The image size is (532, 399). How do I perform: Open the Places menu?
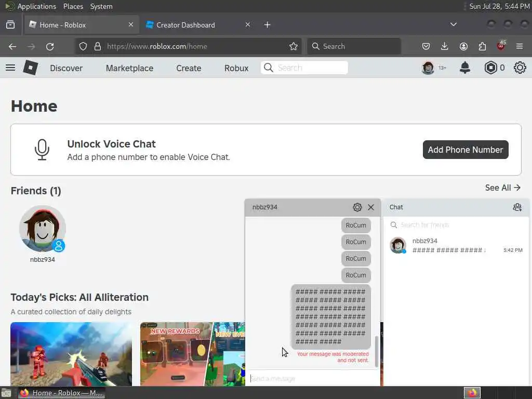tap(73, 6)
